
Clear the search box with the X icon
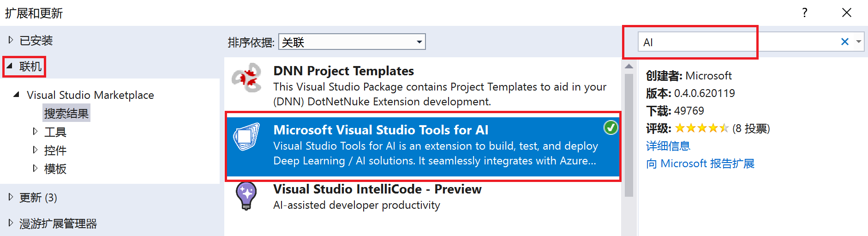click(844, 42)
